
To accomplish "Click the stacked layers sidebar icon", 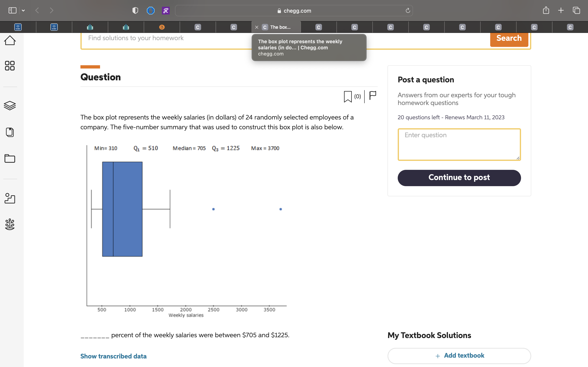I will pos(10,105).
